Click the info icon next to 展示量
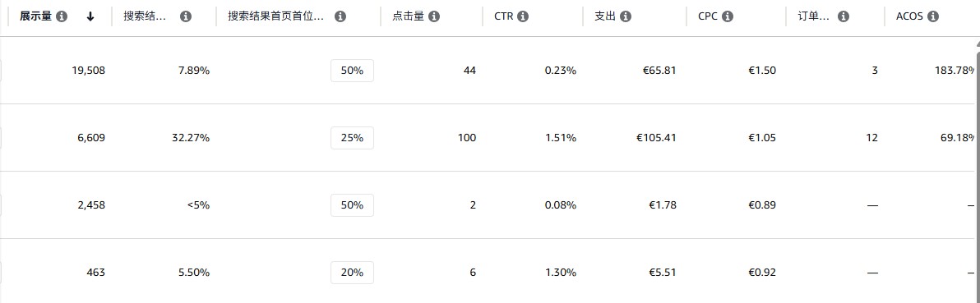980x303 pixels. pos(61,17)
